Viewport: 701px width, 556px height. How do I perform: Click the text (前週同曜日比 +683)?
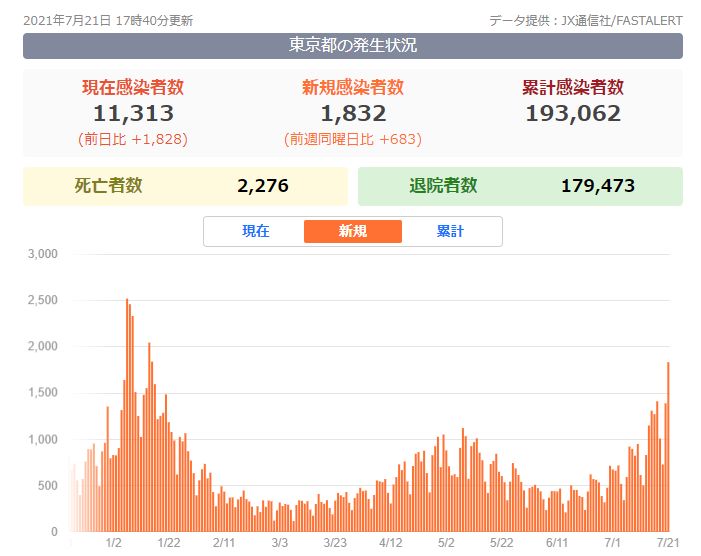click(353, 139)
